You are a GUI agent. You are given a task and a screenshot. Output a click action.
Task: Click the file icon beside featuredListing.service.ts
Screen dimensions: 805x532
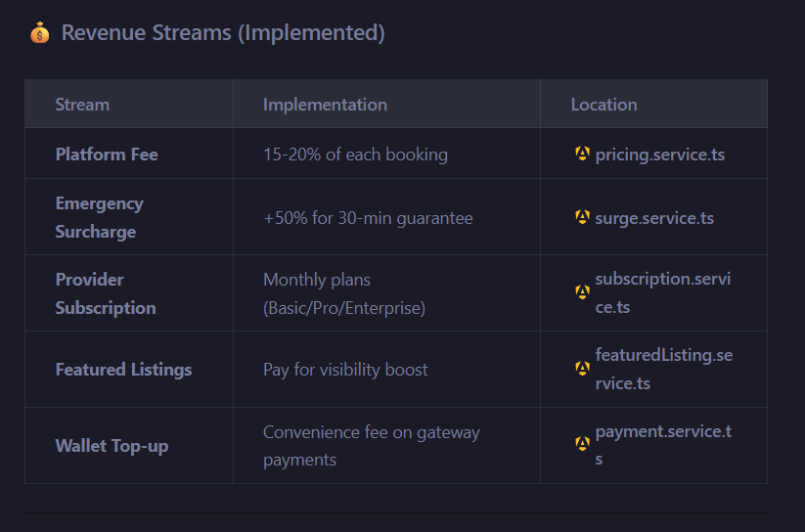point(582,369)
